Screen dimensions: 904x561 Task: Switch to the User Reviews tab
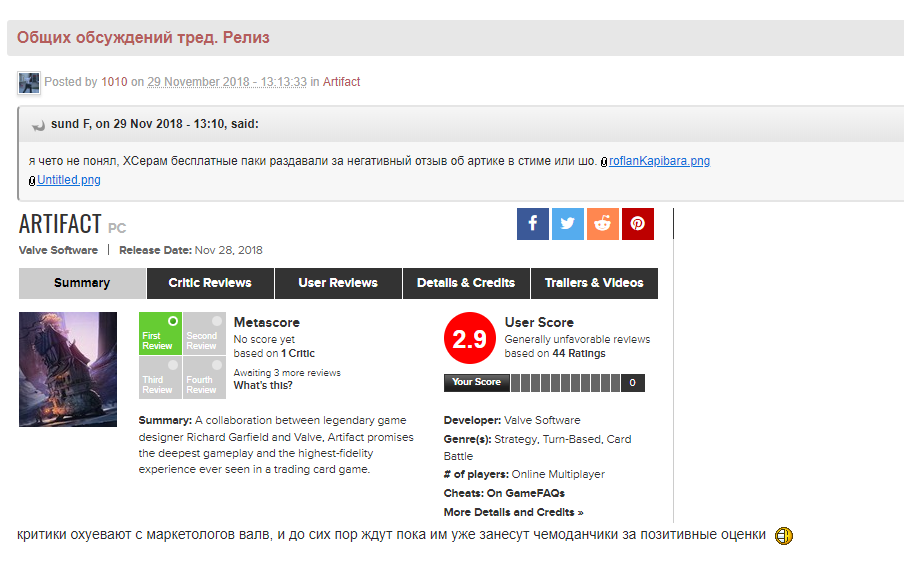point(338,283)
